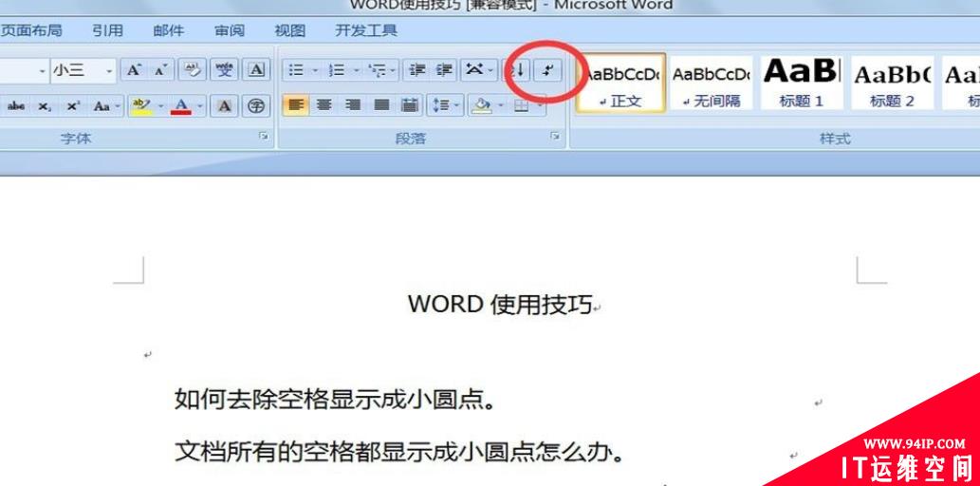Open the font name dropdown arrow
The width and height of the screenshot is (980, 486).
pos(43,71)
